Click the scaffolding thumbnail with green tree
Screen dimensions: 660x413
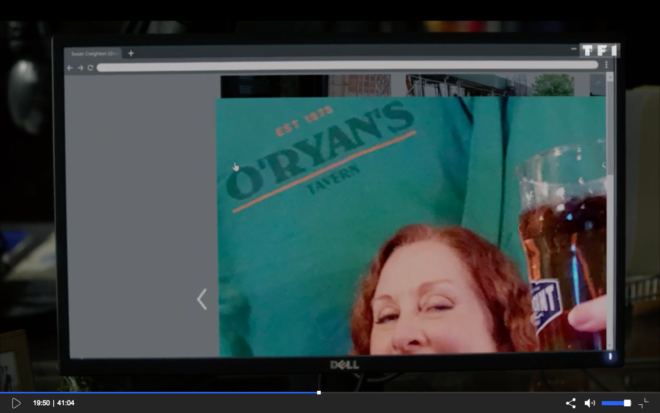tap(490, 85)
